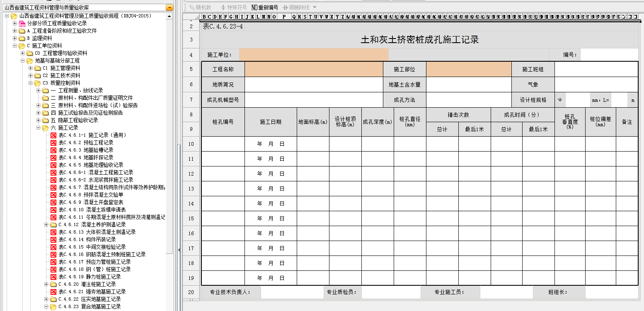
Task: Select tree item 五 隐蔽工程验收记录
Action: point(74,120)
